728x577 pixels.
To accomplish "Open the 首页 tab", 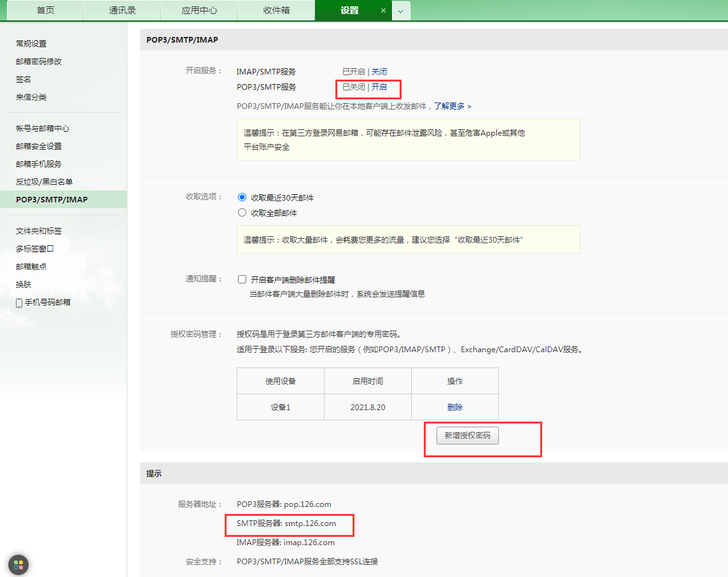I will click(46, 10).
